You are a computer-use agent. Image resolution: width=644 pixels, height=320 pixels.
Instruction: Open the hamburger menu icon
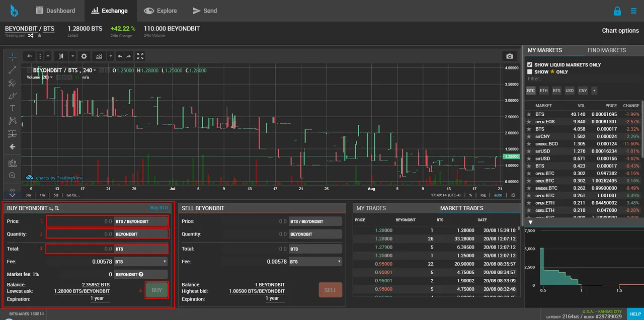tap(633, 11)
